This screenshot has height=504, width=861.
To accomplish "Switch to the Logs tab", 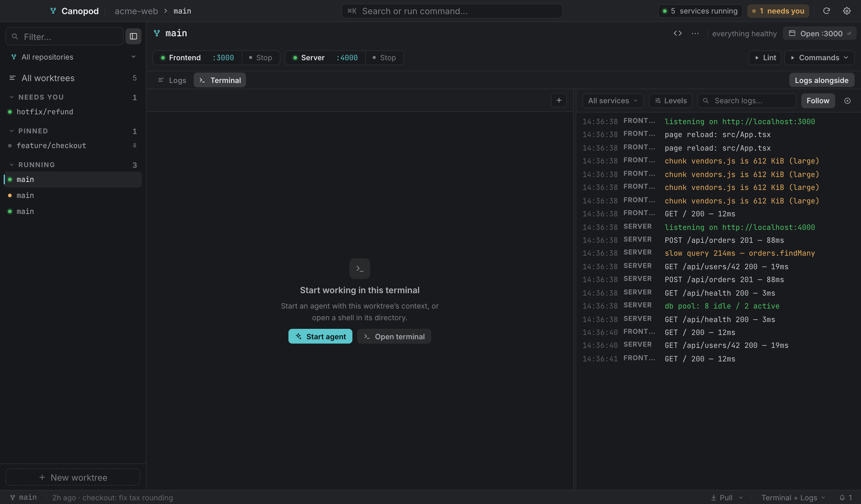I will [x=172, y=80].
